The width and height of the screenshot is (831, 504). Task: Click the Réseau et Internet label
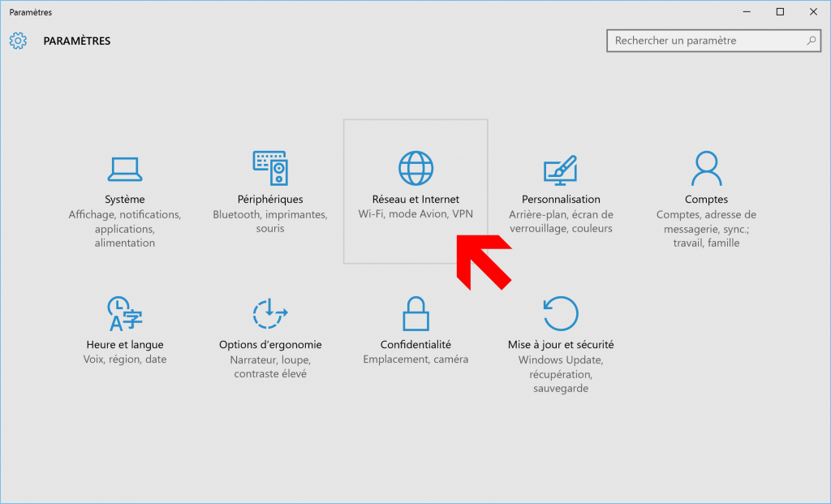[415, 200]
